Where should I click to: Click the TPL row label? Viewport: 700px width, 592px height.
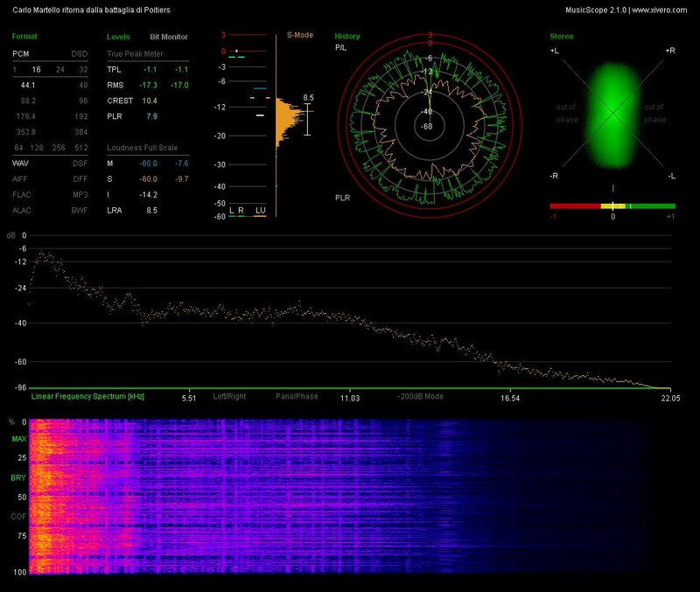click(114, 70)
